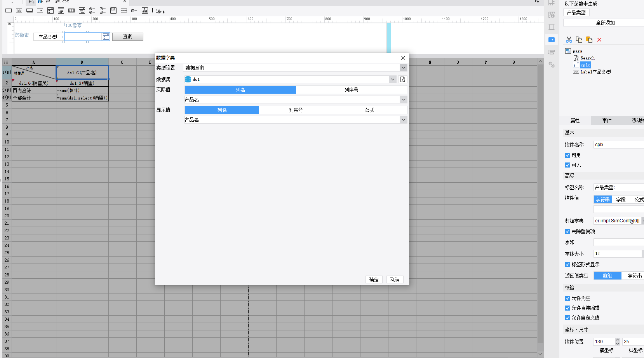Image resolution: width=644 pixels, height=358 pixels.
Task: Toggle the 去除重复项 checkbox
Action: (x=567, y=231)
